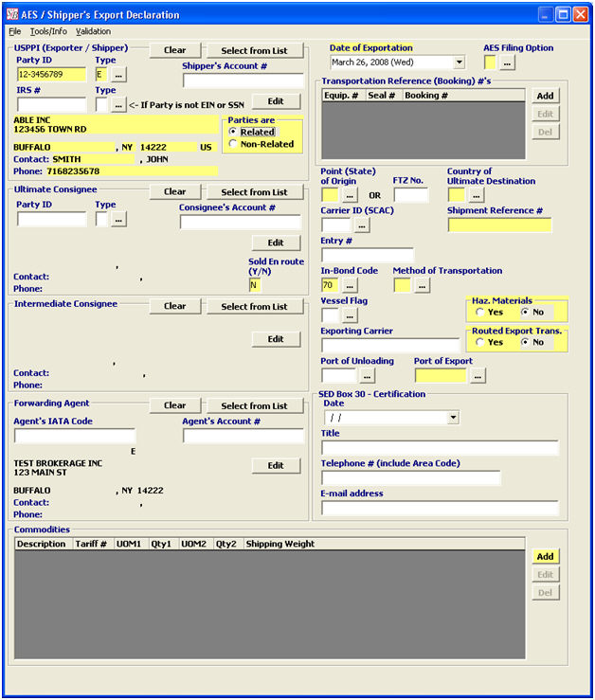Expand the SED Box 30 Certification Date dropdown
Viewport: 595px width, 700px height.
click(453, 418)
